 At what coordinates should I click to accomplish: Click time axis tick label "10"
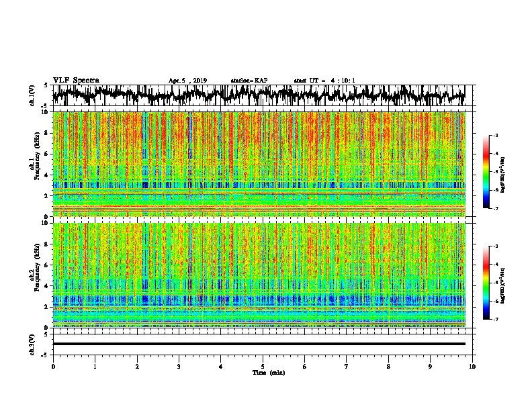click(x=472, y=367)
